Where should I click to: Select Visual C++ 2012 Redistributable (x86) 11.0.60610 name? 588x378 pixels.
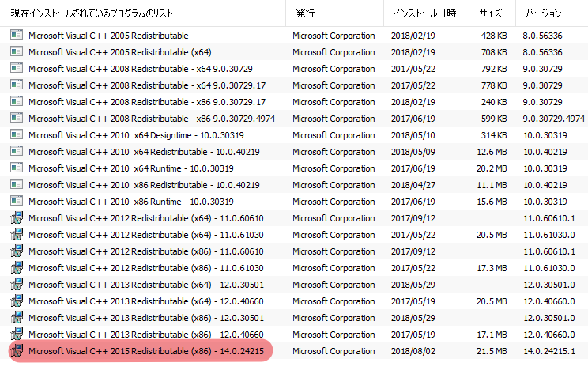pyautogui.click(x=146, y=251)
